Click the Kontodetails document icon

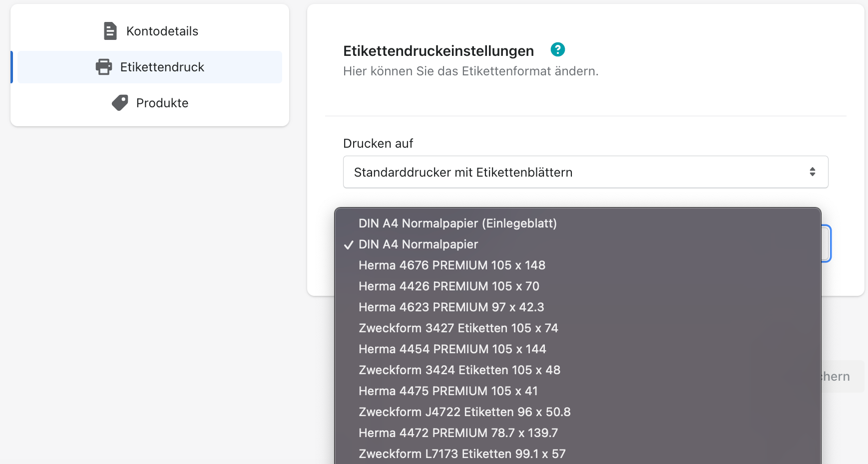(x=110, y=31)
